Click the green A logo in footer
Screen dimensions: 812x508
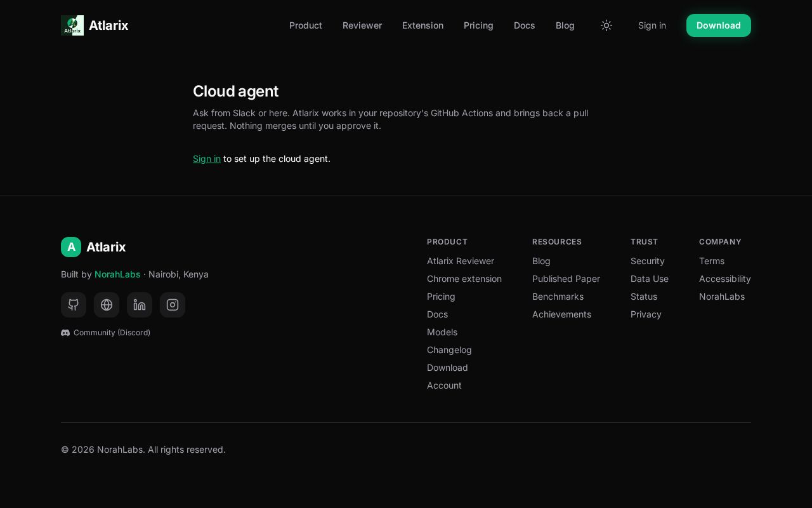[71, 247]
